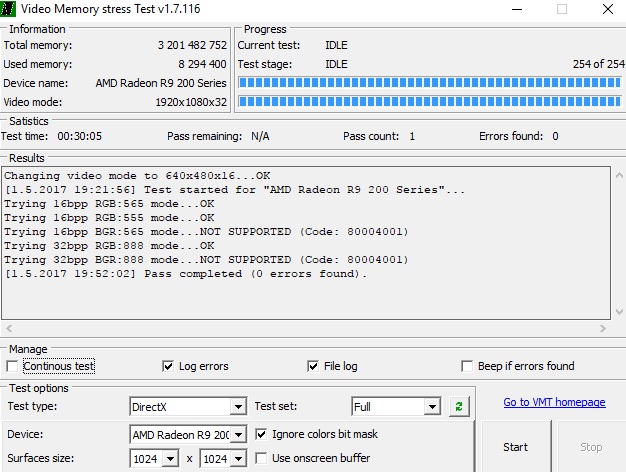
Task: Click the results scroll right arrow
Action: click(x=602, y=329)
